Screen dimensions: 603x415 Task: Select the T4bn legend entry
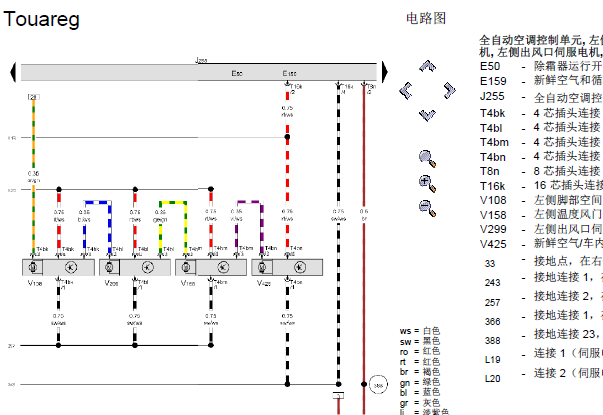[x=541, y=157]
